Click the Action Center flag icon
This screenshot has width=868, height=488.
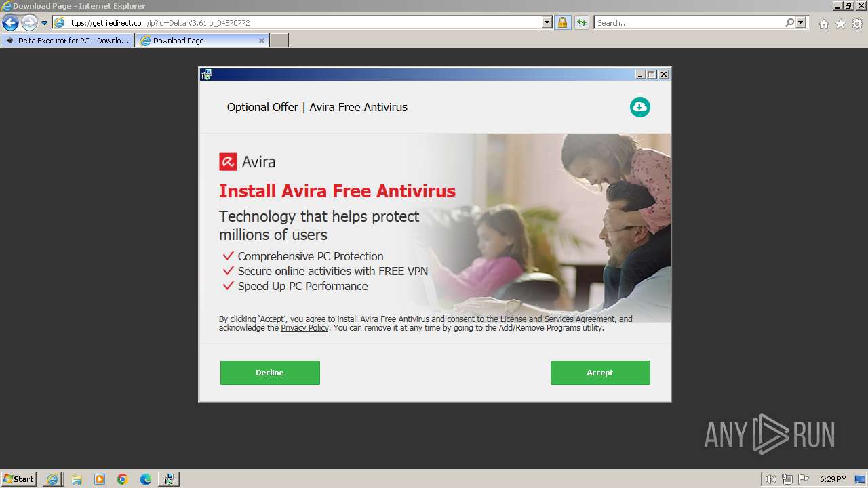[804, 479]
